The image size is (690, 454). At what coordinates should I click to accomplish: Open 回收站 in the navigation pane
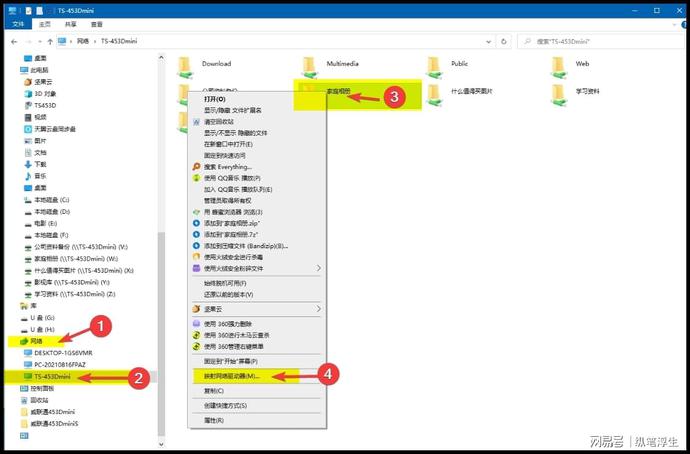(x=34, y=400)
